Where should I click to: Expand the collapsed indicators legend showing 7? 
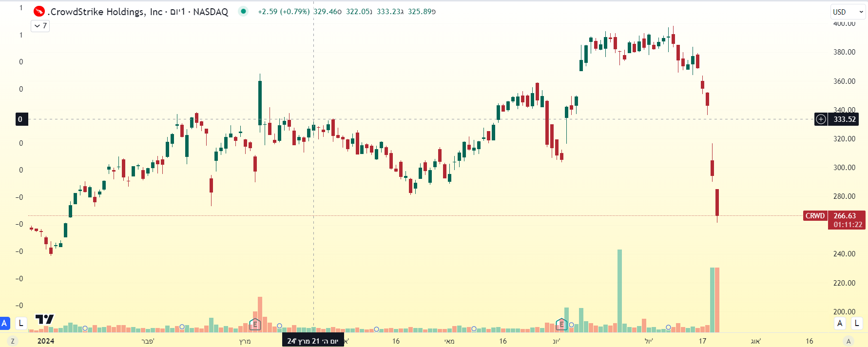coord(40,26)
